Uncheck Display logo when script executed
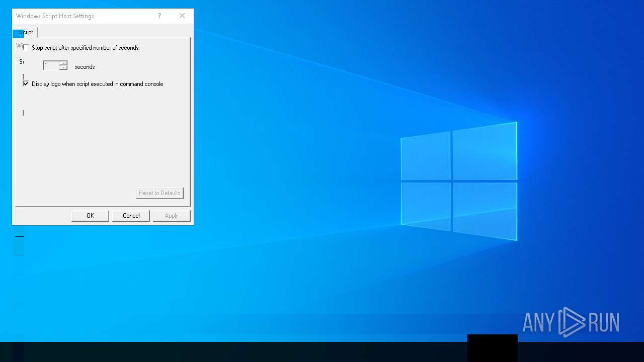This screenshot has width=644, height=362. (26, 84)
